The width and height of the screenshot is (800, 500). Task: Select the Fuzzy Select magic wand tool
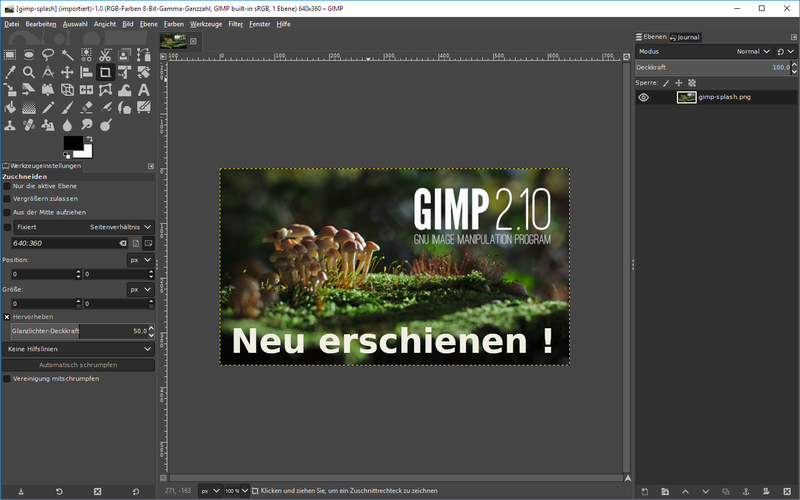click(x=67, y=55)
